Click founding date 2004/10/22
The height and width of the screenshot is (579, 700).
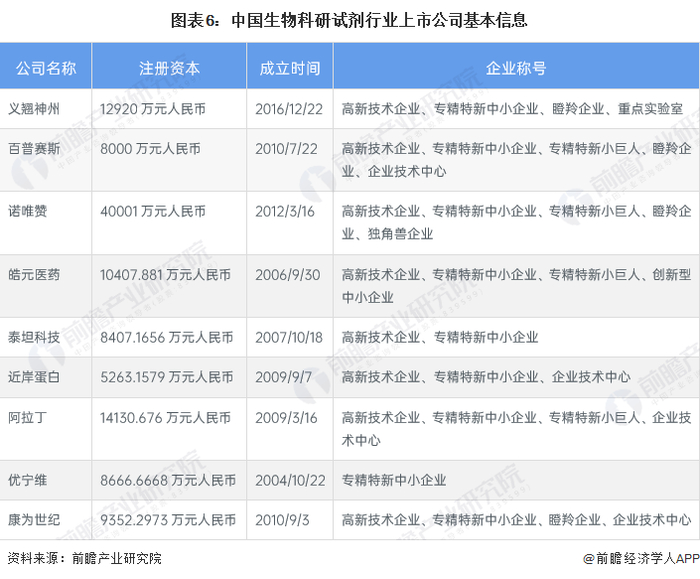point(290,480)
